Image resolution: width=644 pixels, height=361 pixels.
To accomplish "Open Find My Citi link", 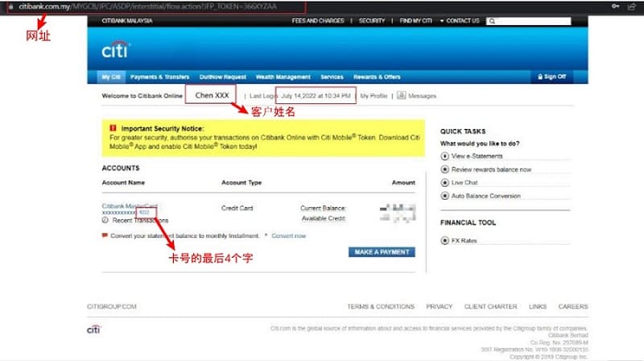I will click(x=415, y=21).
